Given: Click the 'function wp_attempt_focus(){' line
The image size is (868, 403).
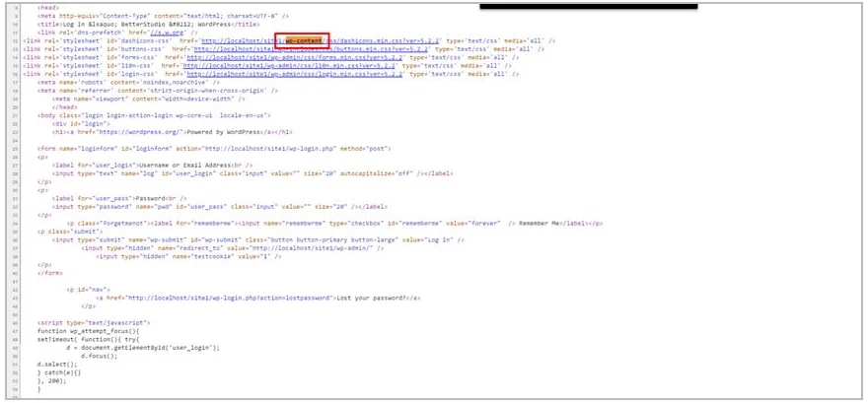Looking at the screenshot, I should (x=88, y=331).
